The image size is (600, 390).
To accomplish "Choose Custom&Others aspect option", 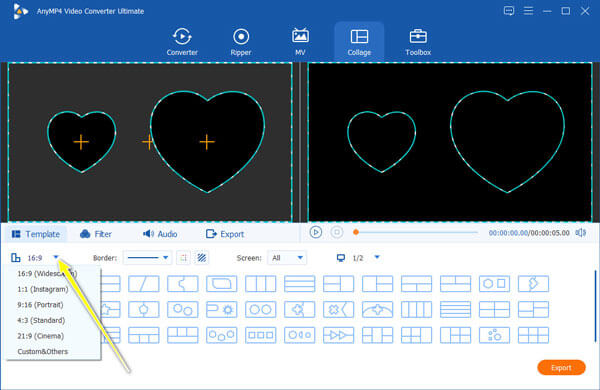I will point(42,351).
